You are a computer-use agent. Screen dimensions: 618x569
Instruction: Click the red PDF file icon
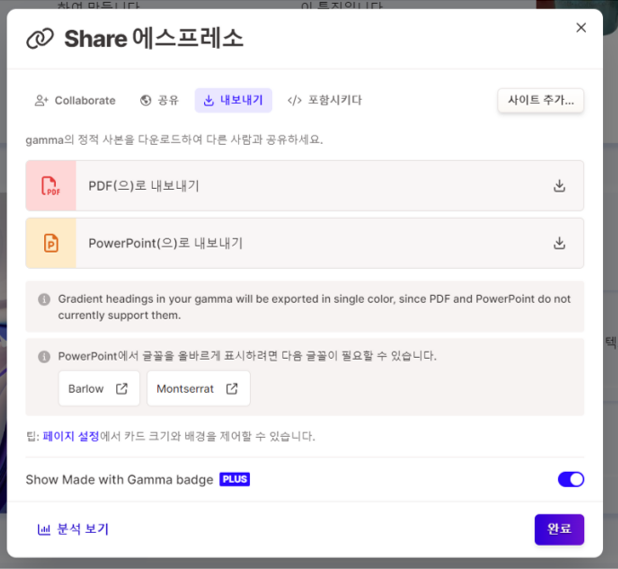[x=51, y=186]
